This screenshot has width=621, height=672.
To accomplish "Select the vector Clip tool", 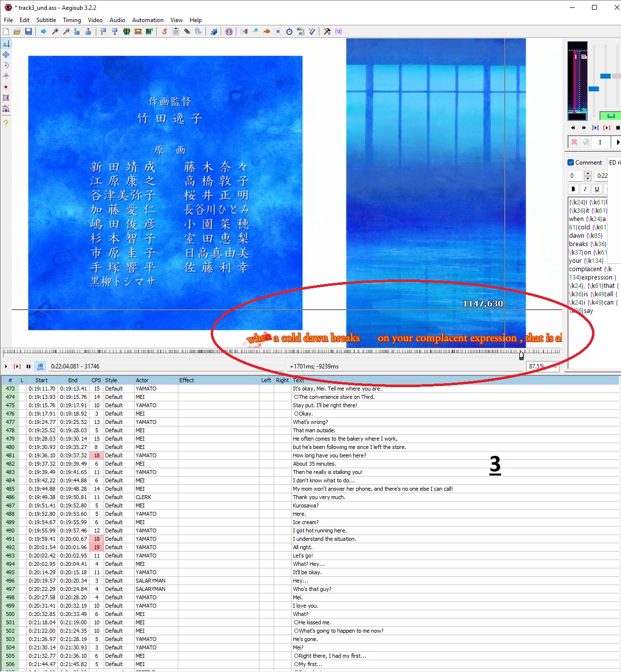I will [6, 109].
